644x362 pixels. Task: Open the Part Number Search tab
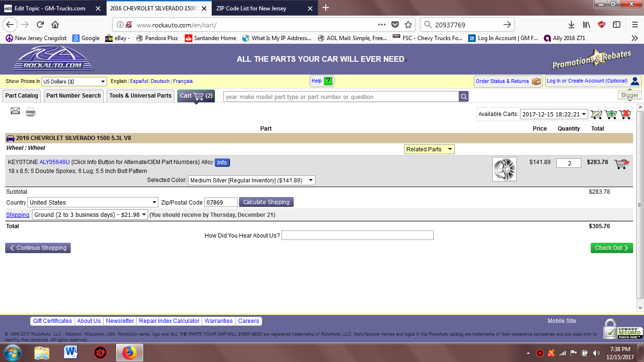point(74,96)
